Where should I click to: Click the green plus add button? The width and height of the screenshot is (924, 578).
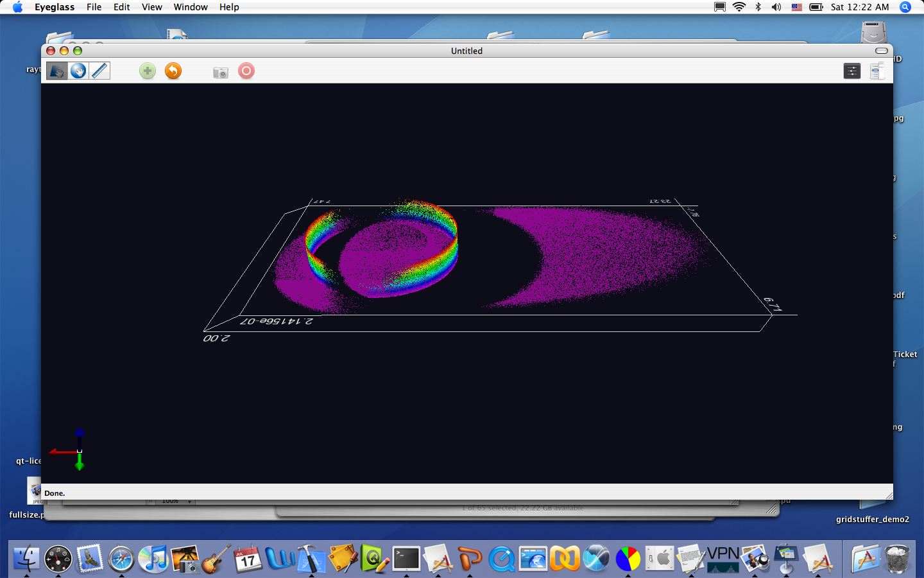click(x=148, y=71)
